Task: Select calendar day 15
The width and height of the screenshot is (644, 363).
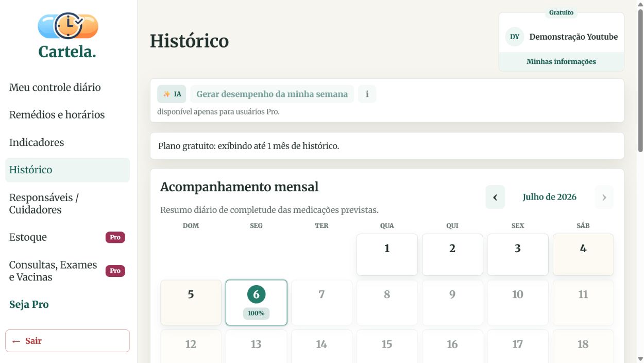Action: click(x=387, y=346)
